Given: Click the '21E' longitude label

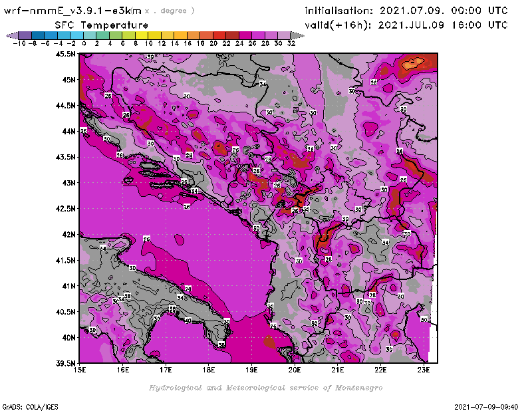Looking at the screenshot, I should (x=337, y=370).
